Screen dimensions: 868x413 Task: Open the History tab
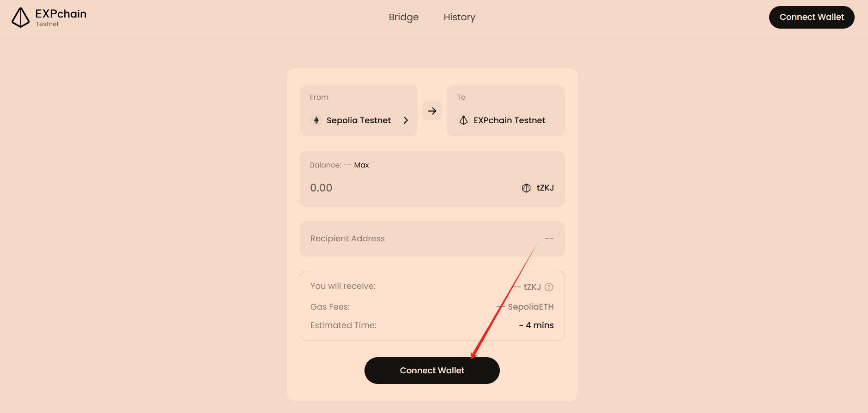coord(459,17)
